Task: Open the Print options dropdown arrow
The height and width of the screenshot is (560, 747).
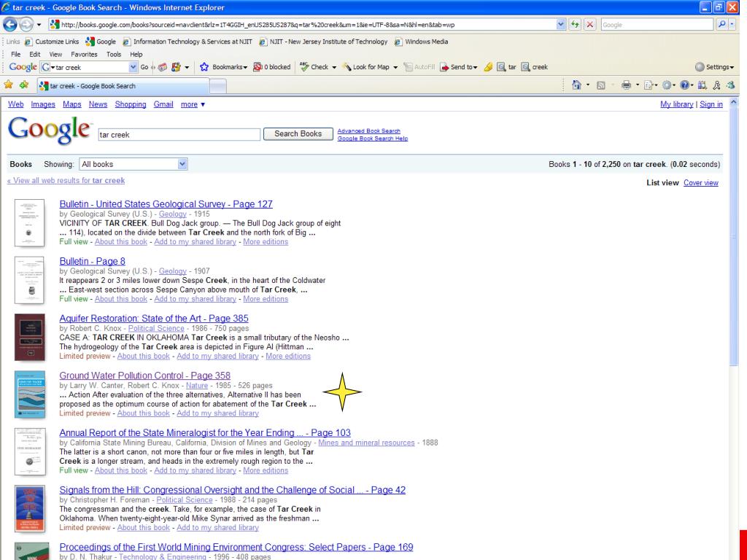Action: pos(638,85)
